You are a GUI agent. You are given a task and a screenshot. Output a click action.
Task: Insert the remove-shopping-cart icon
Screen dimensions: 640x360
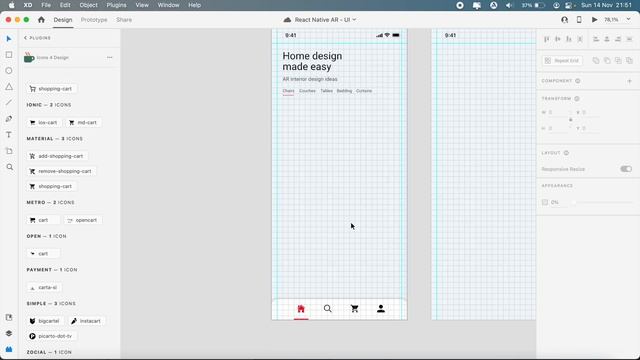coord(61,171)
